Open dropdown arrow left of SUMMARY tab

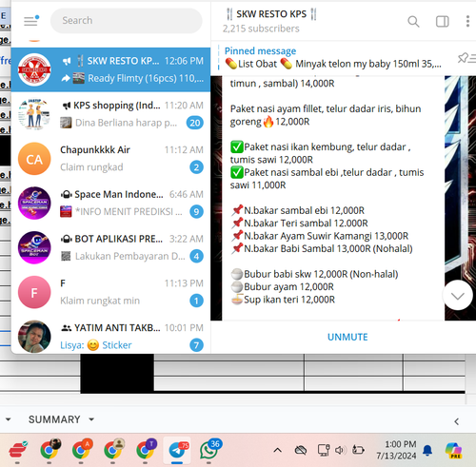pos(8,419)
